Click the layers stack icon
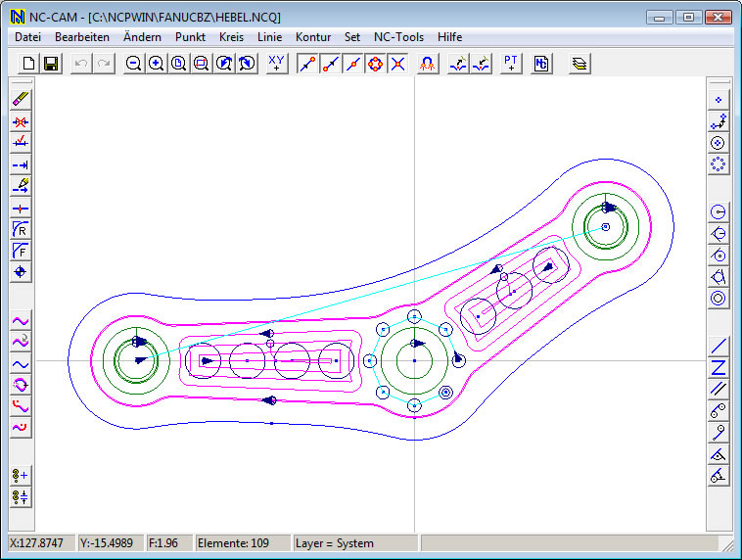742x560 pixels. click(x=580, y=64)
